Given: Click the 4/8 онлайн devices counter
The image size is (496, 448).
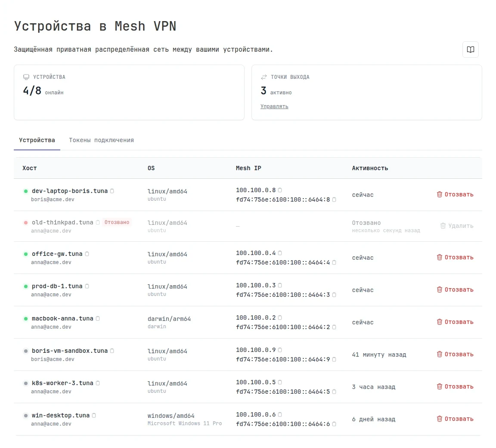Looking at the screenshot, I should click(43, 91).
